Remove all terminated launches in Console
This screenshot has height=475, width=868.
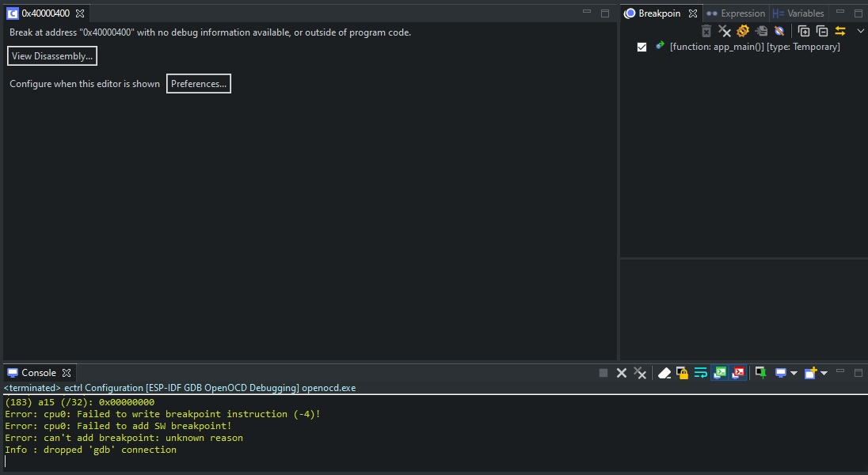tap(640, 373)
